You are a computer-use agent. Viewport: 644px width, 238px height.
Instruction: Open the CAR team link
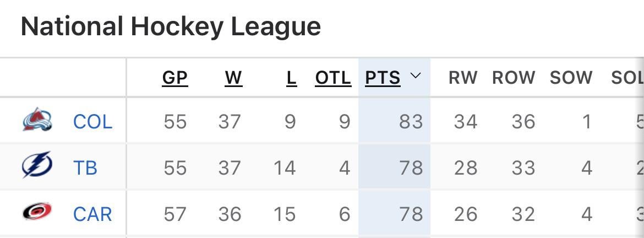[92, 214]
